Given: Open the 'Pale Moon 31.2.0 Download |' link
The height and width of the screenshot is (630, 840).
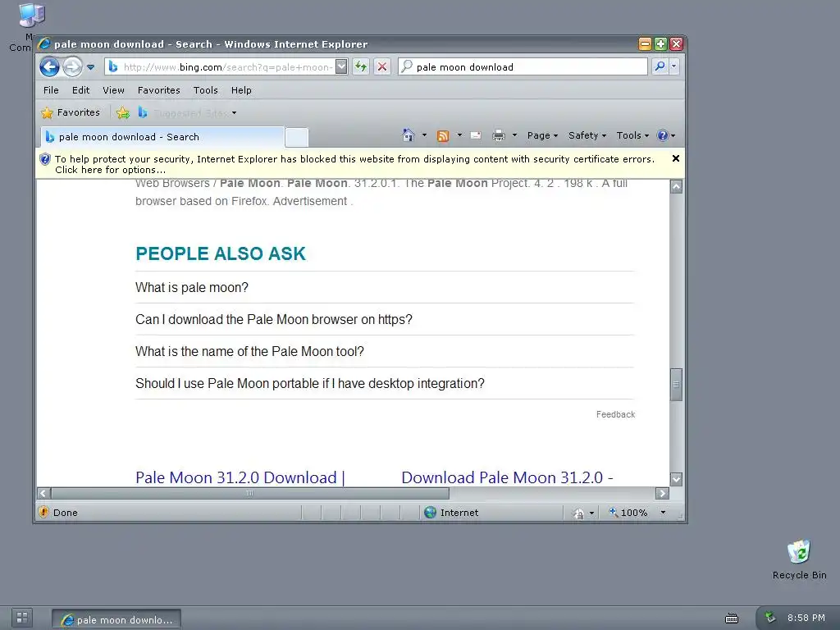Looking at the screenshot, I should [x=240, y=477].
